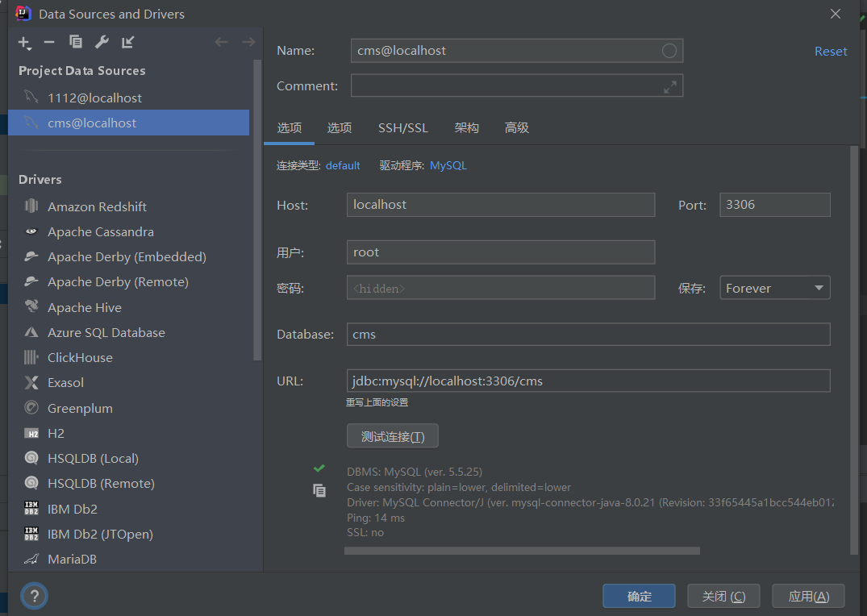Click the drivers list vertical scrollbar

tap(256, 210)
